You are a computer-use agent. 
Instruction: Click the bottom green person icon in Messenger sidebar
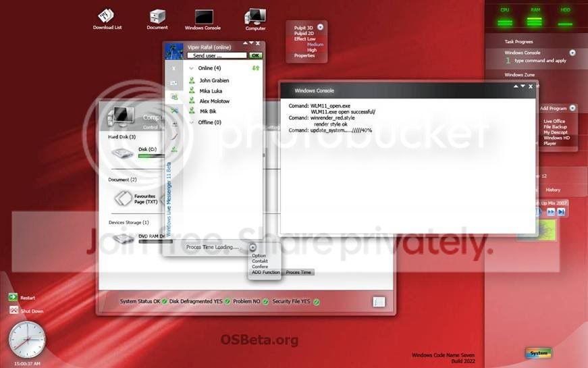[x=174, y=149]
